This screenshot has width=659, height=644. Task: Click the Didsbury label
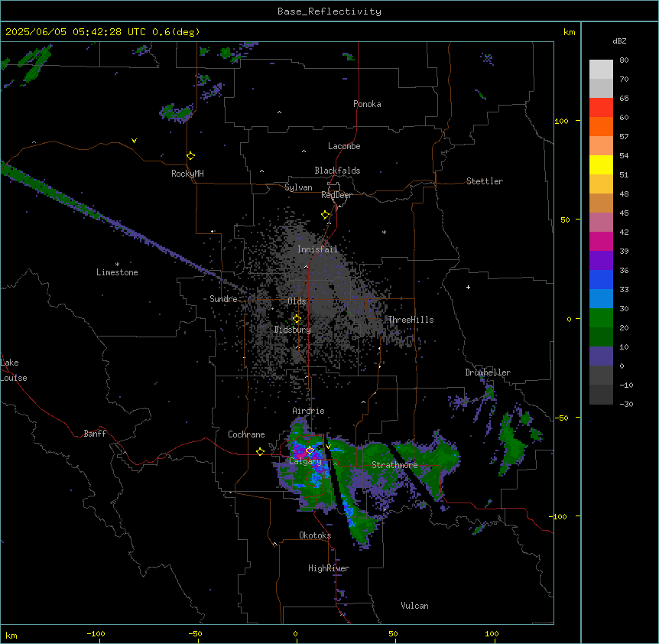tap(293, 330)
